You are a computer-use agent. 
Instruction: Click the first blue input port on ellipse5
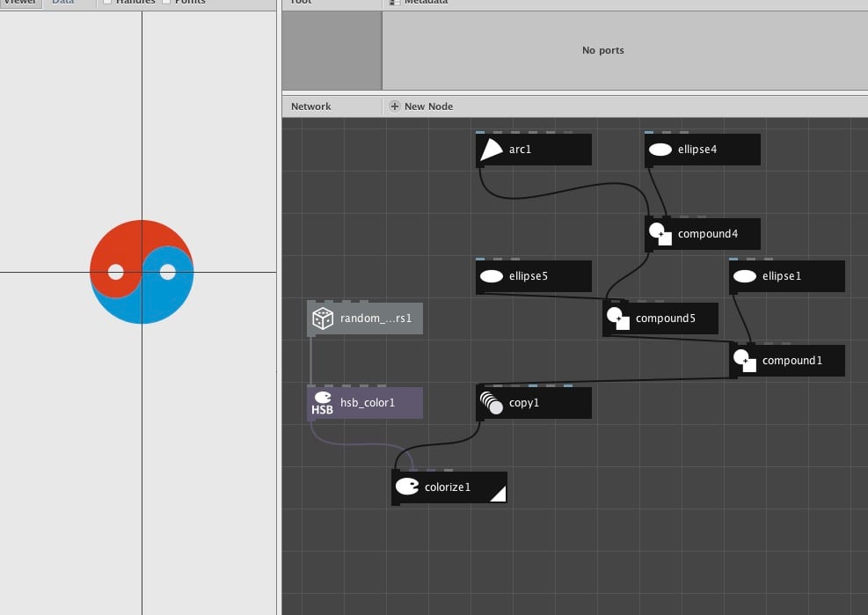(x=480, y=259)
